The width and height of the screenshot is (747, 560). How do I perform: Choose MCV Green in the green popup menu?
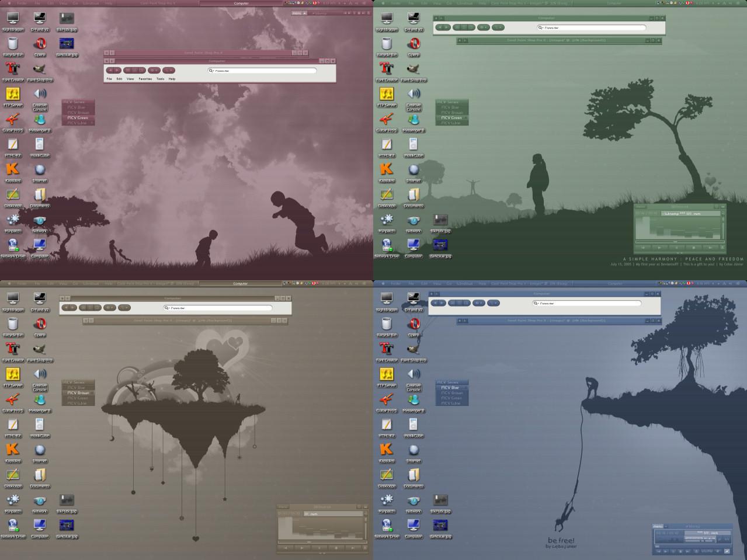pyautogui.click(x=452, y=118)
